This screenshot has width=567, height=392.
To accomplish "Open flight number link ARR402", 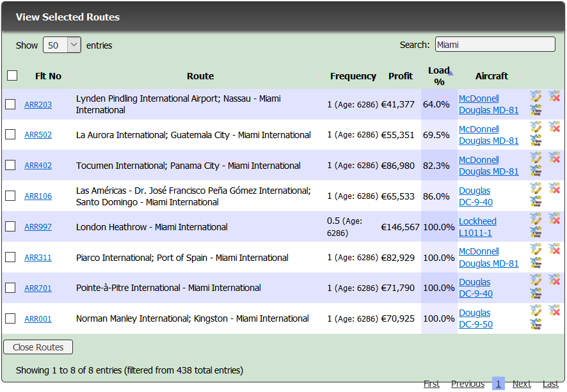I will coord(38,166).
